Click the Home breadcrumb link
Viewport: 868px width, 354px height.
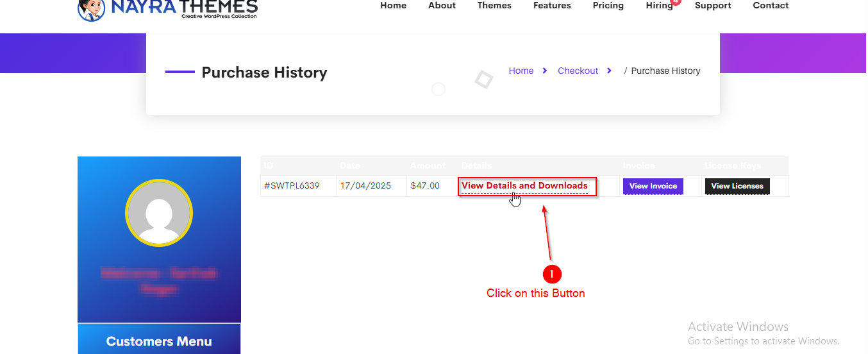coord(521,71)
